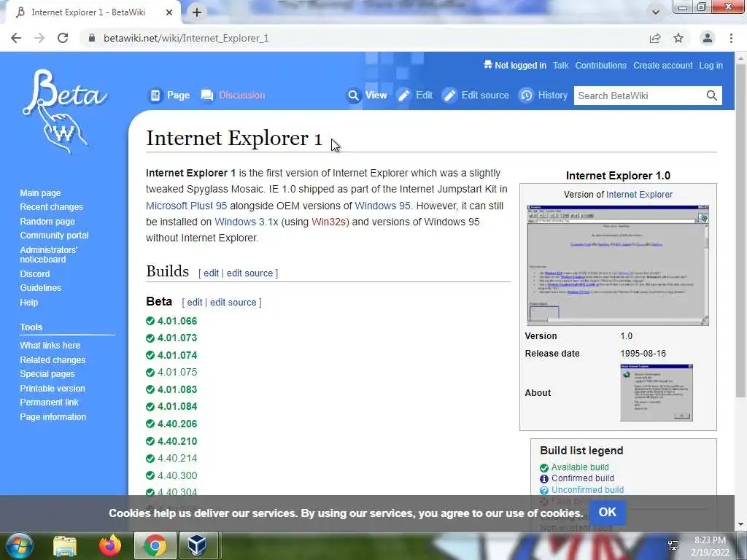Open Community portal link
Image resolution: width=747 pixels, height=560 pixels.
click(x=54, y=236)
